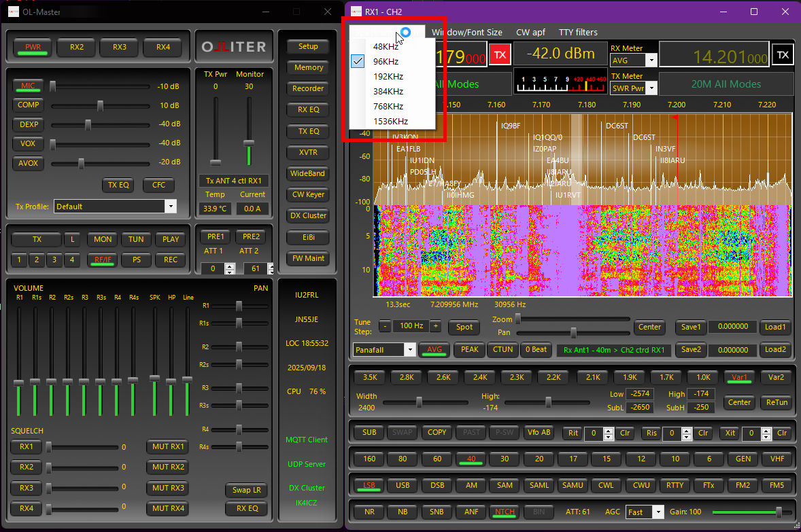Viewport: 801px width, 532px height.
Task: Activate the Spot function
Action: 464,327
